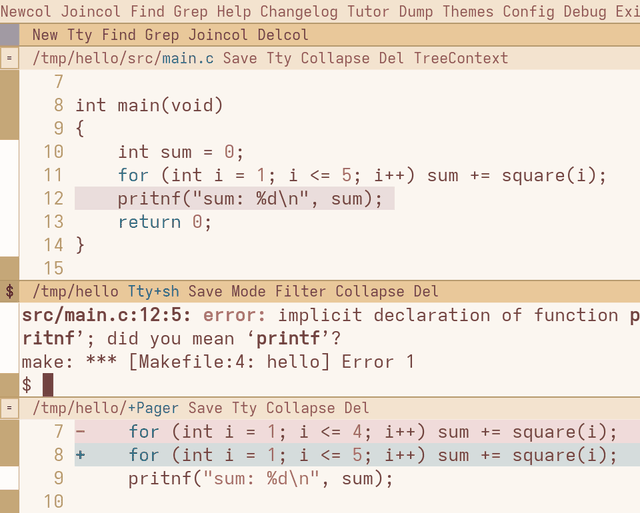Click the column handle beside New
The width and height of the screenshot is (640, 513).
pyautogui.click(x=9, y=35)
